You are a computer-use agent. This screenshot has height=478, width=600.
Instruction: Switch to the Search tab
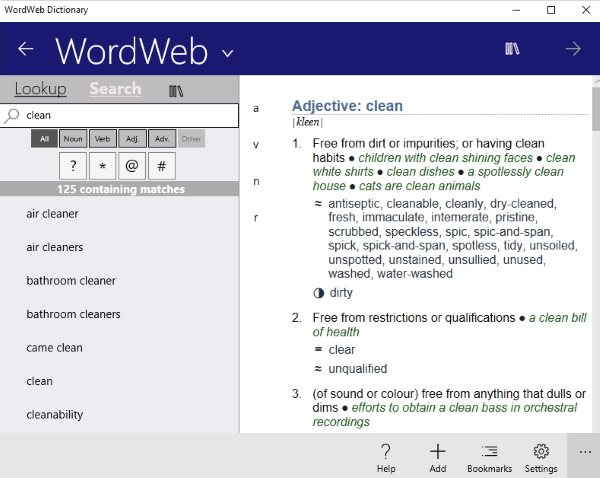coord(115,89)
